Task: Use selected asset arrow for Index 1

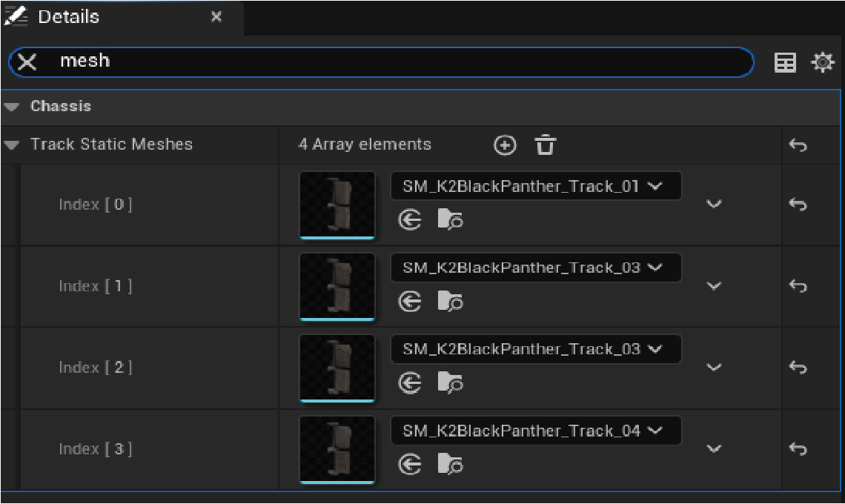Action: pos(410,302)
